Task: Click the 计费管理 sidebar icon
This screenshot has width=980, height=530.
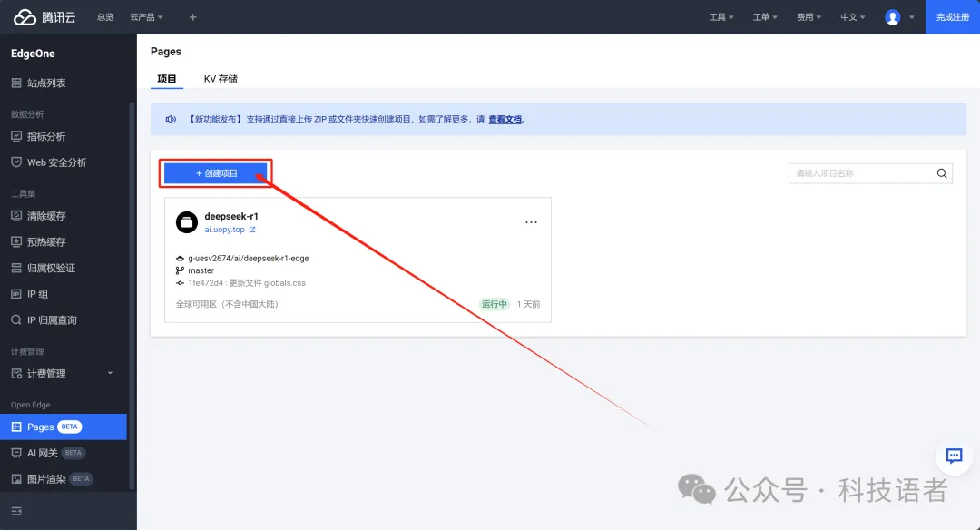Action: pos(16,374)
